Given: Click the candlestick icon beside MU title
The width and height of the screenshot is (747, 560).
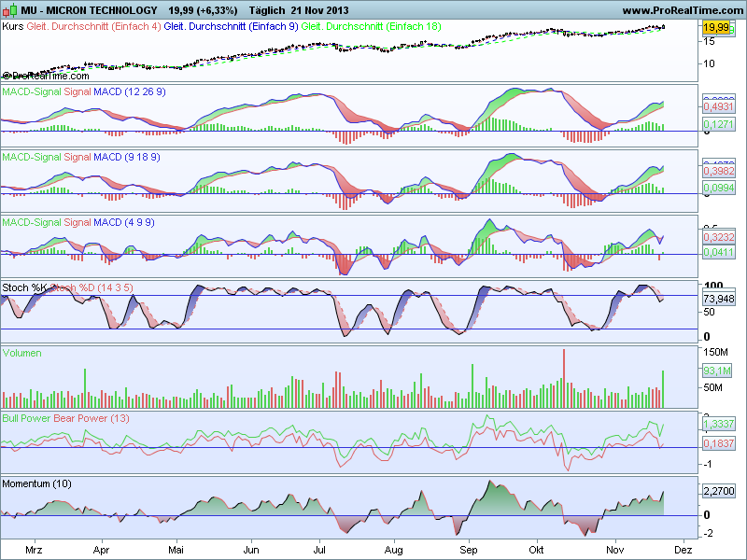Looking at the screenshot, I should [9, 10].
